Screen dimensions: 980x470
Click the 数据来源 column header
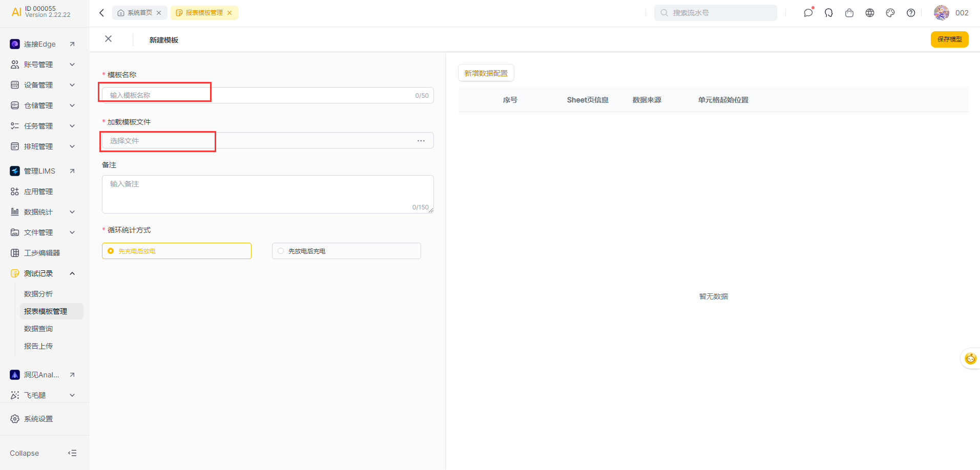point(647,100)
